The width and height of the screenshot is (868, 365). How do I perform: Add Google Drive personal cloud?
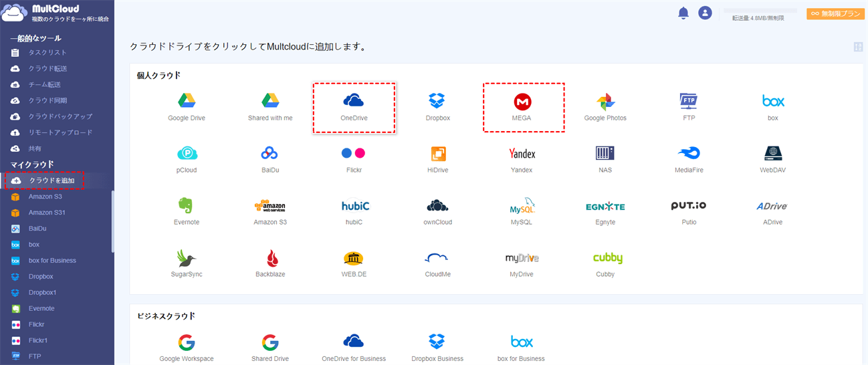click(x=187, y=107)
